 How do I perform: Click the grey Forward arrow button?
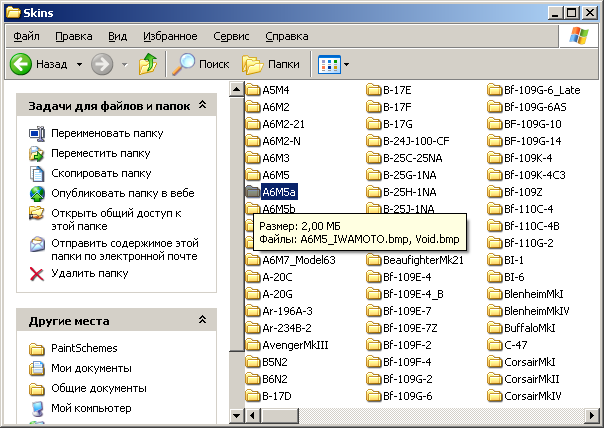point(102,64)
